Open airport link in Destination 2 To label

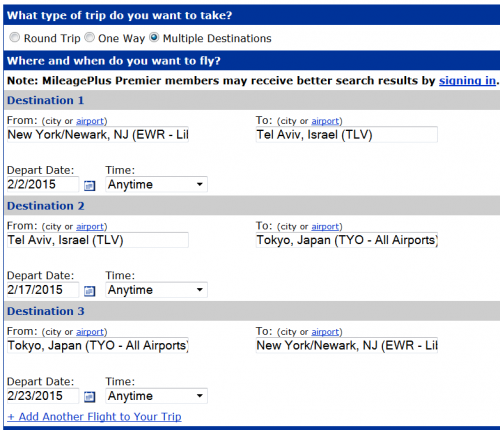[x=325, y=227]
